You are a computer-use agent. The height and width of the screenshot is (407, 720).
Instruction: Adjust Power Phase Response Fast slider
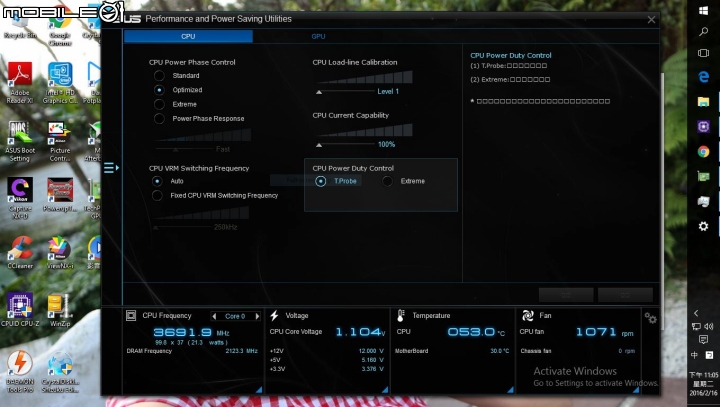click(175, 150)
